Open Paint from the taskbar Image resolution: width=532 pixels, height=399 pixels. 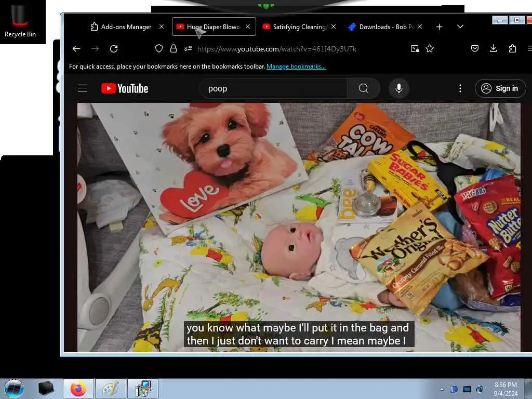(111, 389)
